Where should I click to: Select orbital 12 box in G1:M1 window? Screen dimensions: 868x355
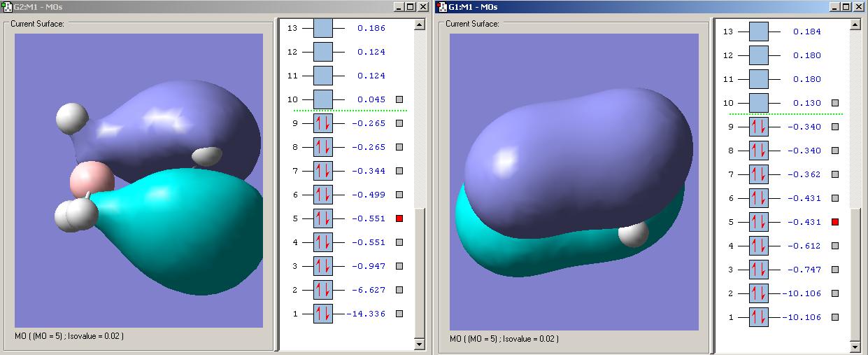759,55
